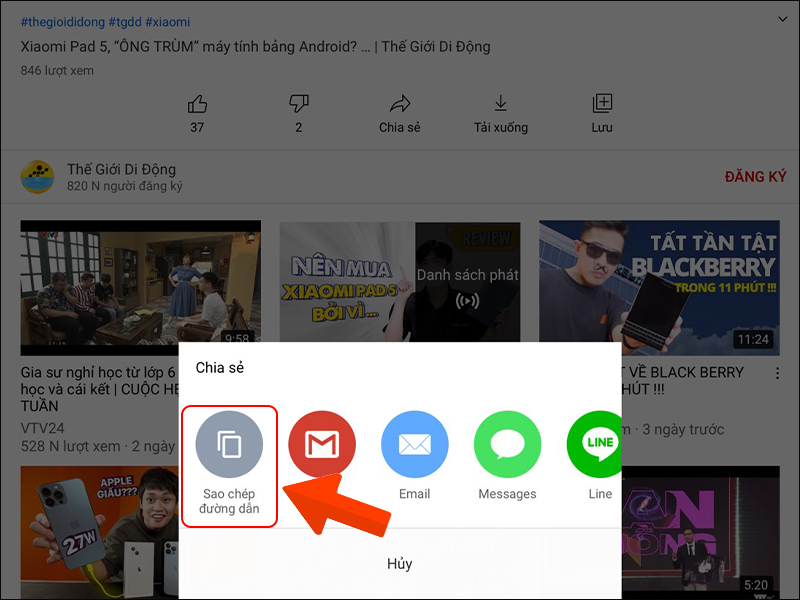
Task: Open the #xiaomi hashtag link
Action: click(x=168, y=22)
